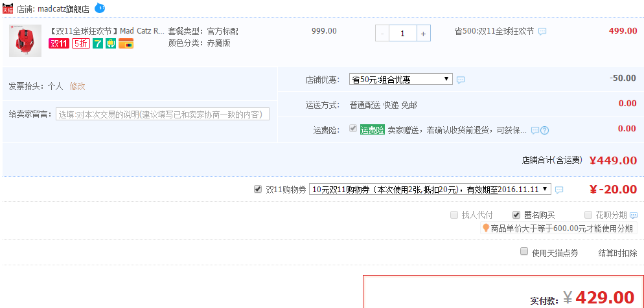Click the 店铺合计 ¥449.00 total amount
The image size is (644, 308).
click(x=613, y=160)
